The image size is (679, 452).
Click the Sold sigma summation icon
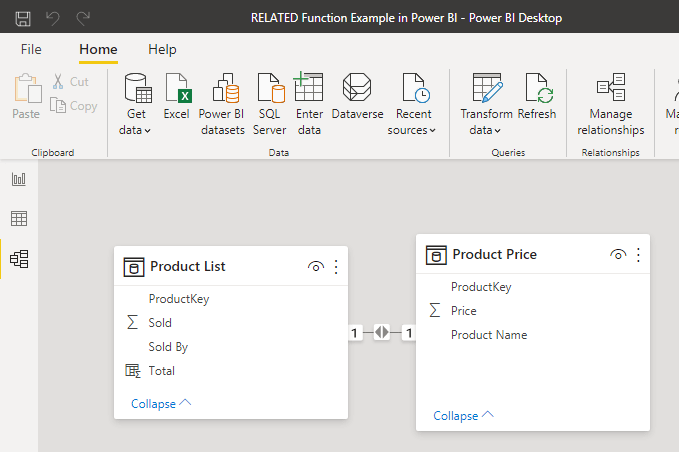pos(132,322)
